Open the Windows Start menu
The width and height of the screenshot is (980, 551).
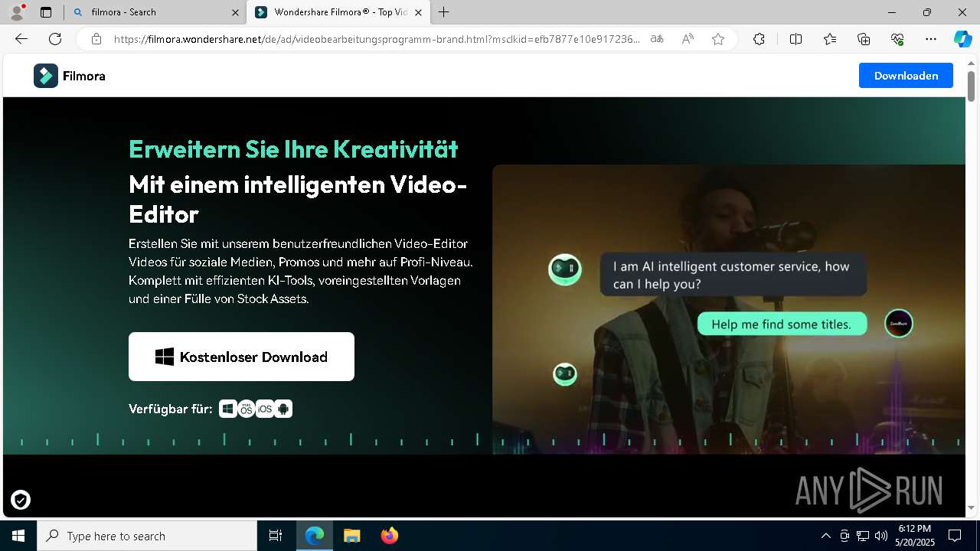point(18,536)
